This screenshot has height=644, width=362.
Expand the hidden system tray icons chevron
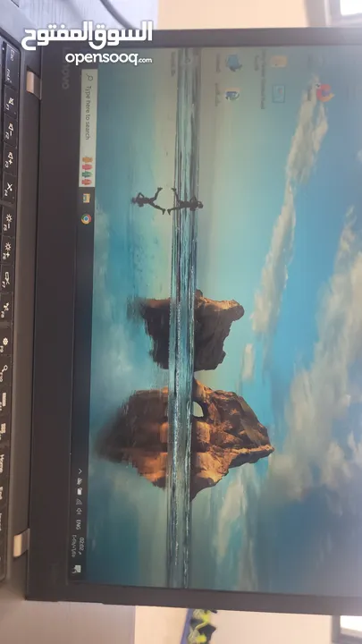click(x=80, y=471)
